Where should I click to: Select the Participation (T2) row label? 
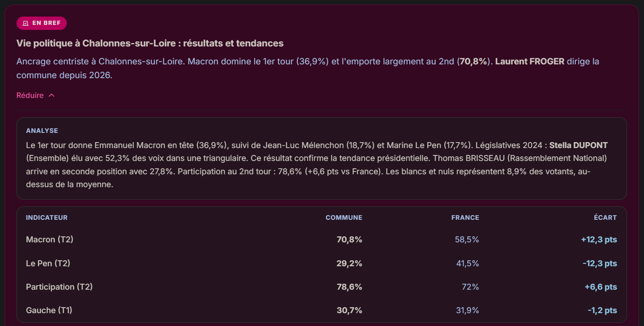pos(59,287)
